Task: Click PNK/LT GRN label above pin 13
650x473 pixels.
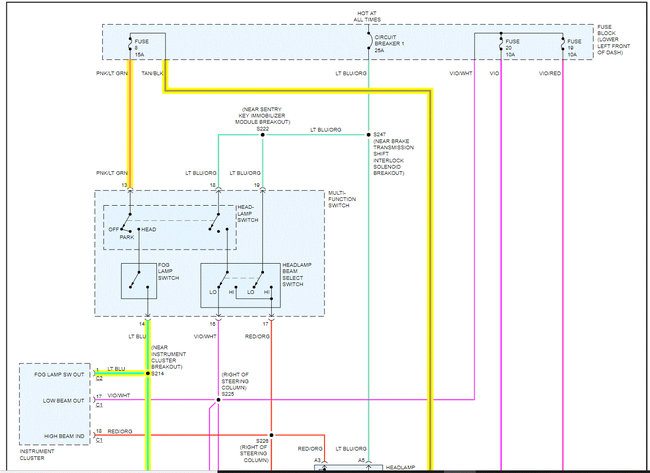Action: [112, 173]
